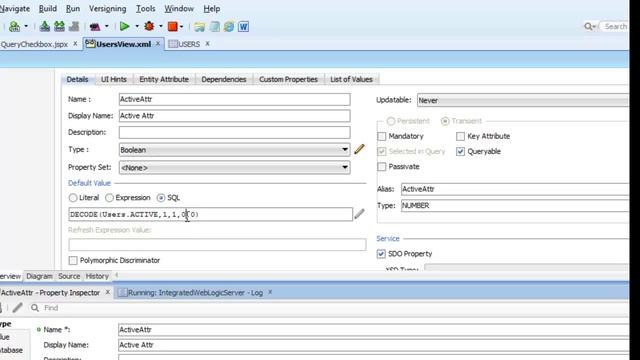Open the dropdown arrow beside Terminate icon
The height and width of the screenshot is (360, 640).
(181, 27)
